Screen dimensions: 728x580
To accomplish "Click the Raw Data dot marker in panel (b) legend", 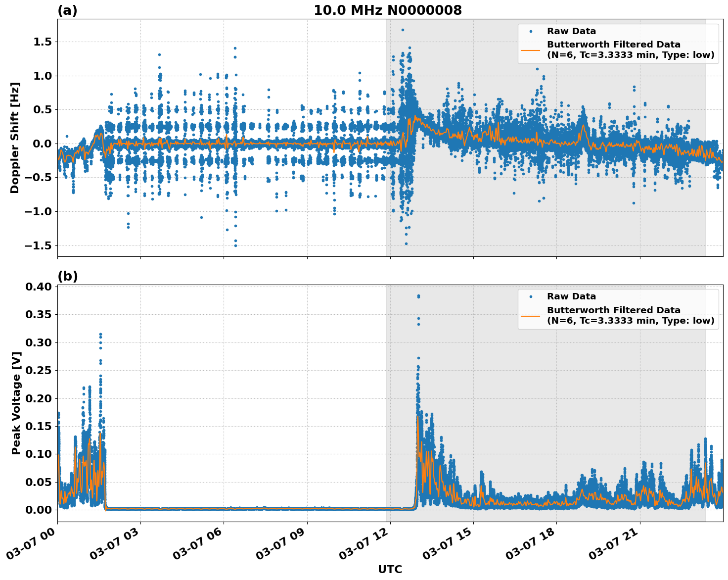I will pos(531,296).
